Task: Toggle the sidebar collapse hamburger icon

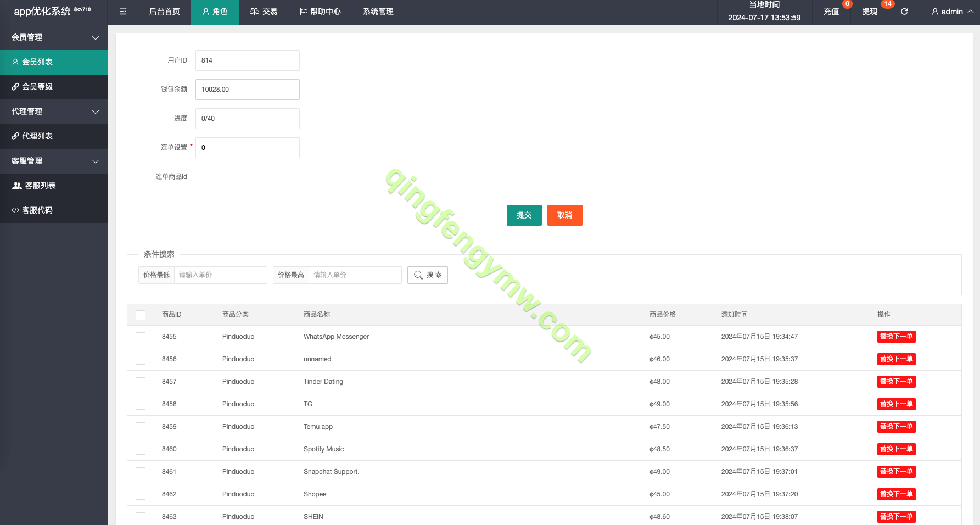Action: tap(123, 12)
